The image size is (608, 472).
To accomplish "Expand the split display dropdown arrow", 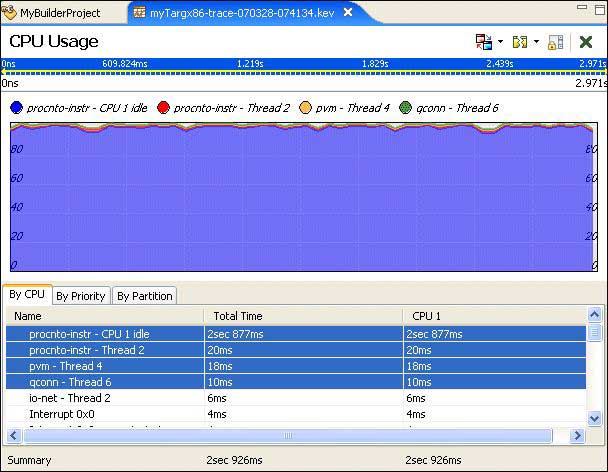I will click(x=536, y=42).
